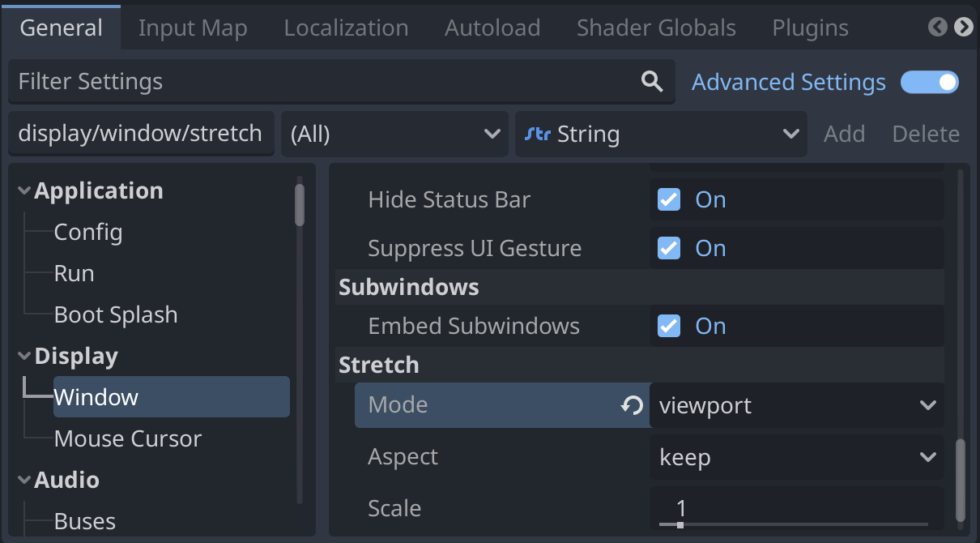Screen dimensions: 980x543
Task: Open the Aspect keep dropdown
Action: click(x=927, y=456)
